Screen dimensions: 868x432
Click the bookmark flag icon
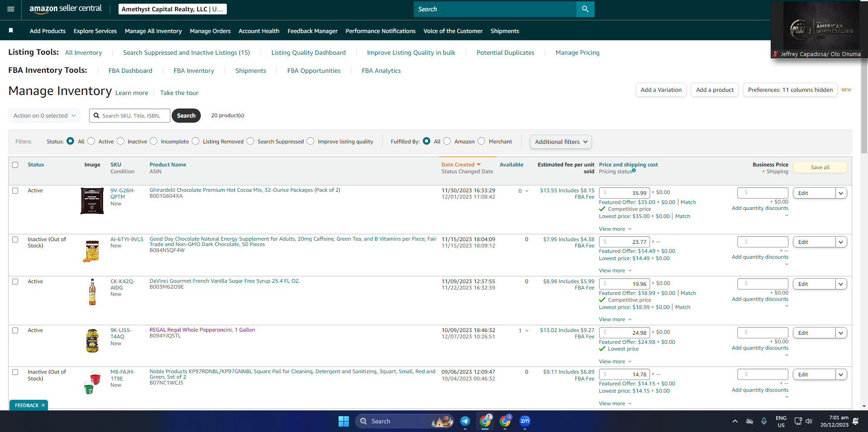[11, 30]
